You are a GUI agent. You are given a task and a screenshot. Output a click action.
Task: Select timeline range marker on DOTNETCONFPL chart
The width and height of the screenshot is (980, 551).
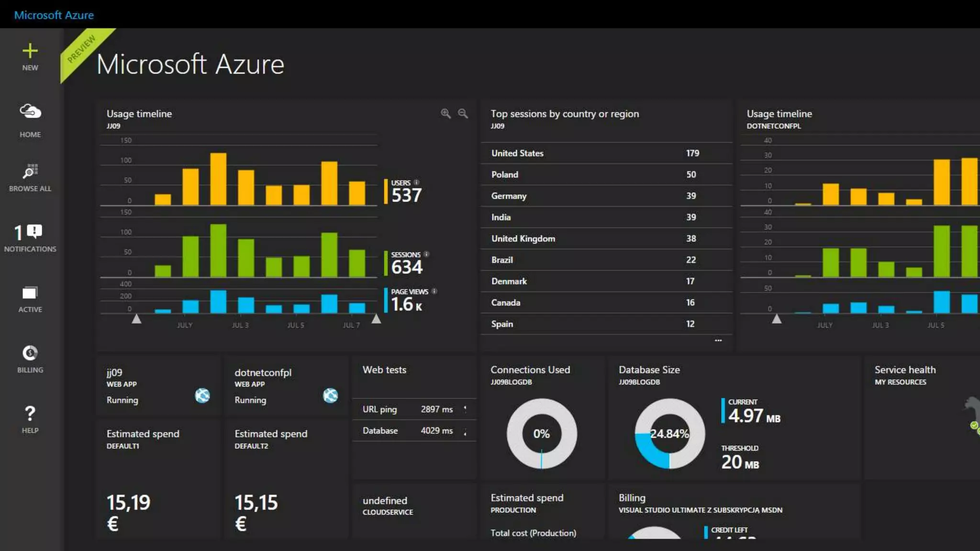point(777,319)
